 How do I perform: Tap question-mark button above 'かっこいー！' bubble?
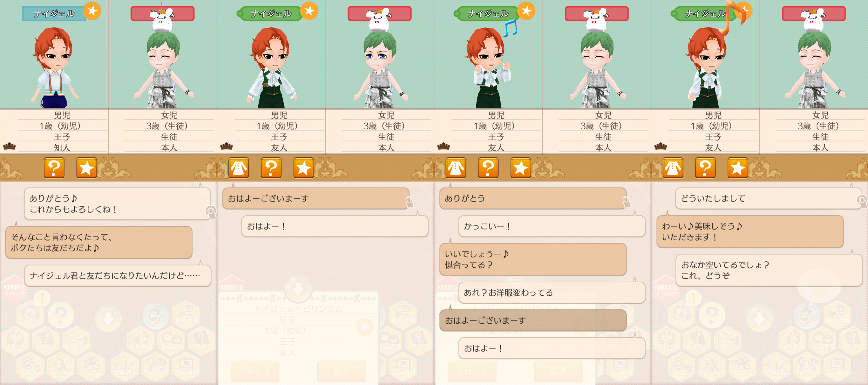point(488,168)
